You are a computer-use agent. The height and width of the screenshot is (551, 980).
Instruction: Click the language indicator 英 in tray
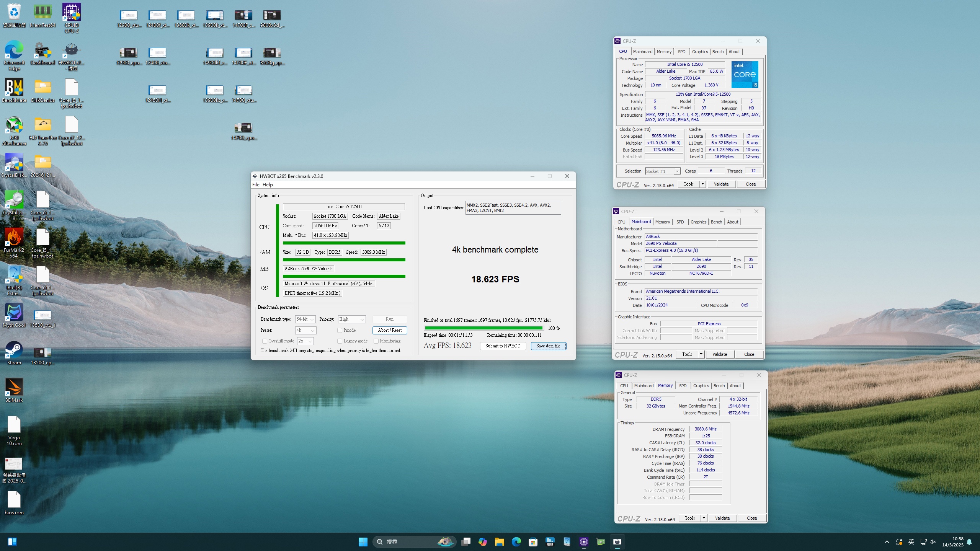(x=911, y=542)
